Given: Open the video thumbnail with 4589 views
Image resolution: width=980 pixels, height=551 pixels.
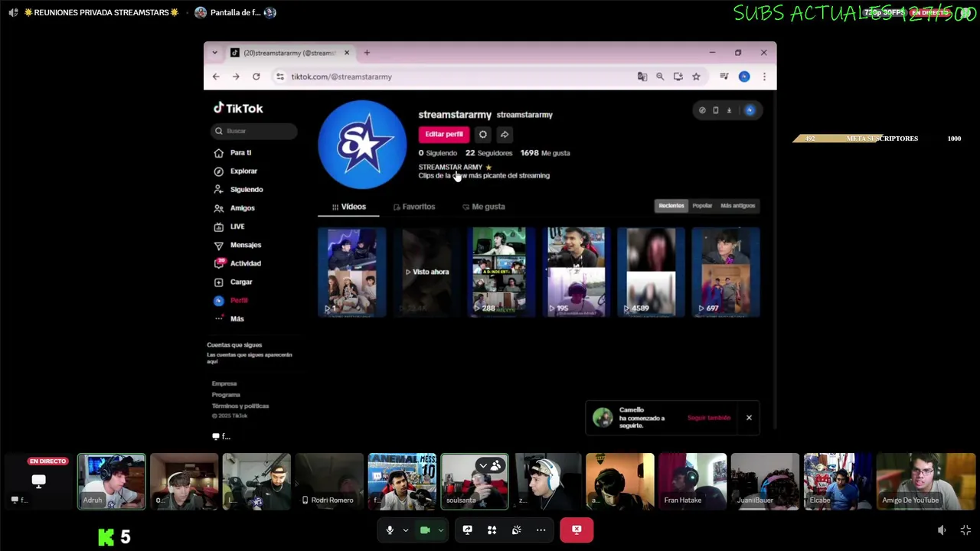Looking at the screenshot, I should pos(651,272).
